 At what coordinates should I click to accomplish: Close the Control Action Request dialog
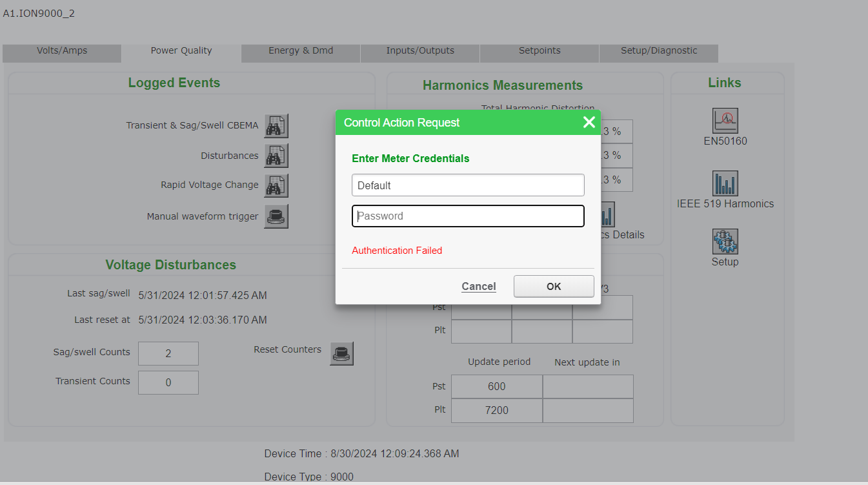click(x=589, y=123)
